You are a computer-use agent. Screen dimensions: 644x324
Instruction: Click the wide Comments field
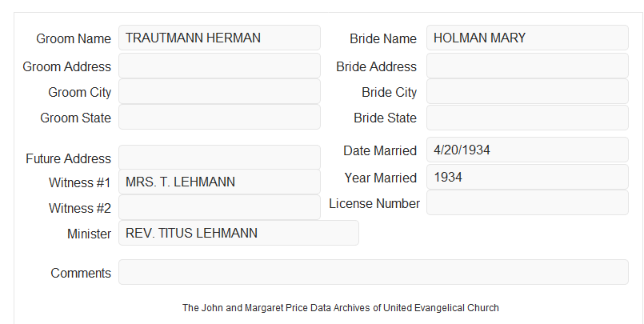point(374,272)
